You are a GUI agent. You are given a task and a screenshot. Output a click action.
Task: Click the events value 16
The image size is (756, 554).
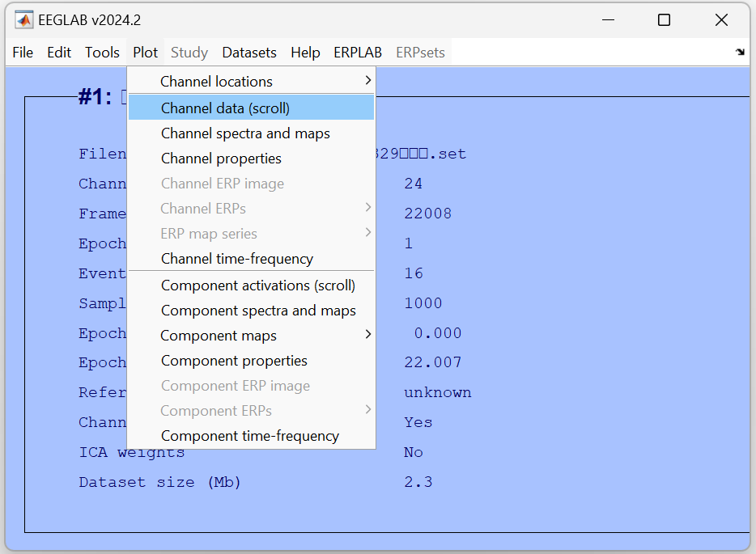pyautogui.click(x=413, y=273)
